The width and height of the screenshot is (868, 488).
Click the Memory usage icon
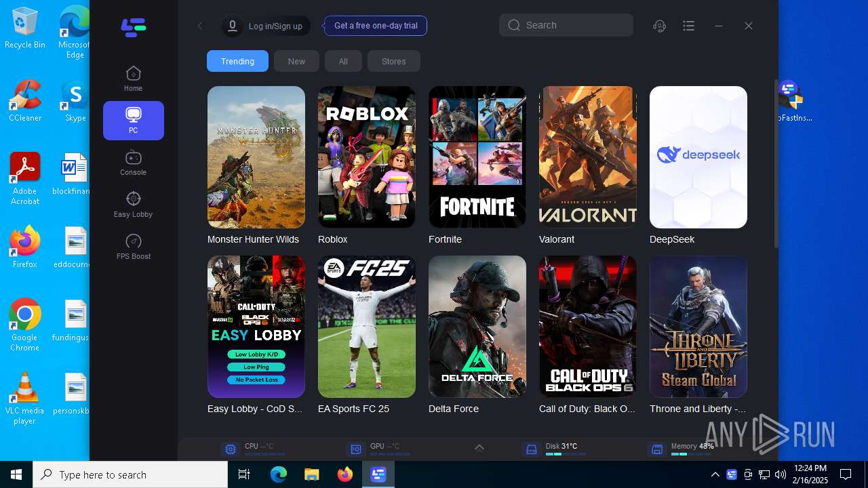point(656,449)
